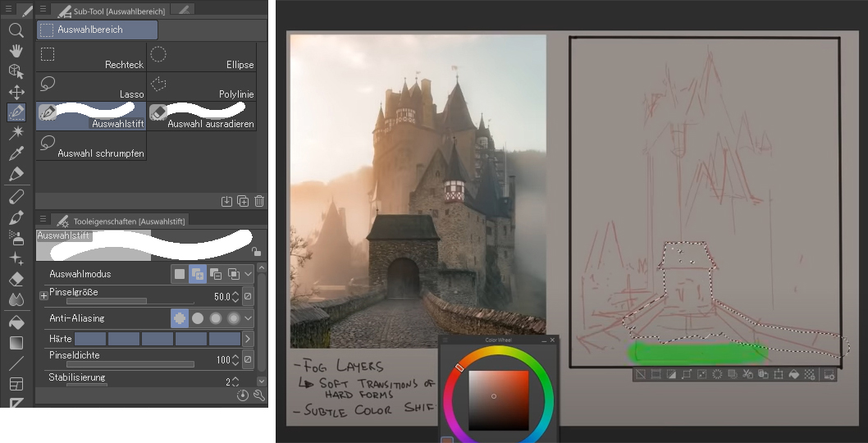
Task: Select Auswahl ausradieren sub-tool
Action: (202, 115)
